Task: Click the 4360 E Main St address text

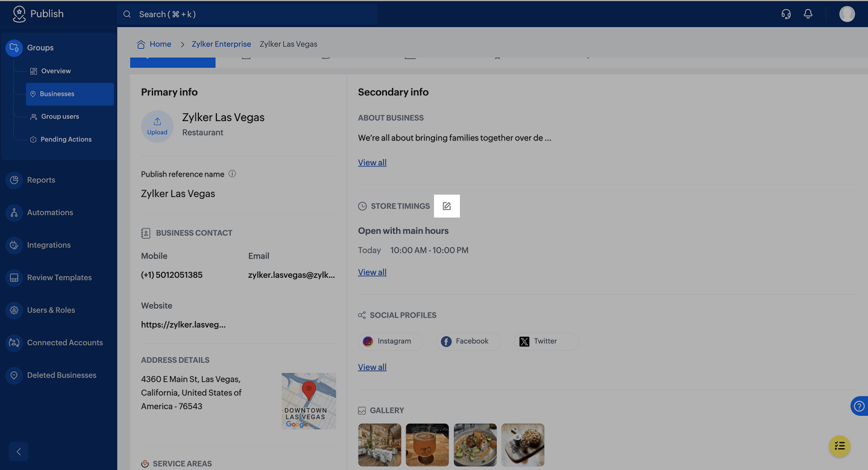Action: [x=191, y=393]
